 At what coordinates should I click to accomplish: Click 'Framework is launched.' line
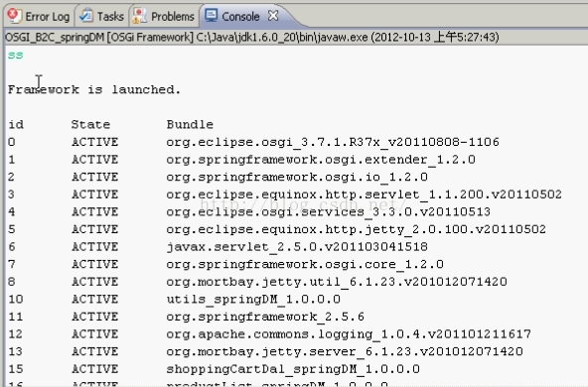click(94, 90)
